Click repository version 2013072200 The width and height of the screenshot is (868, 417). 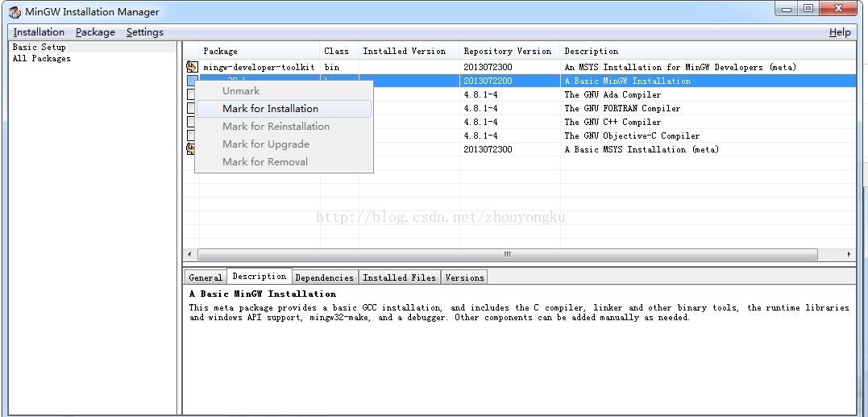488,81
